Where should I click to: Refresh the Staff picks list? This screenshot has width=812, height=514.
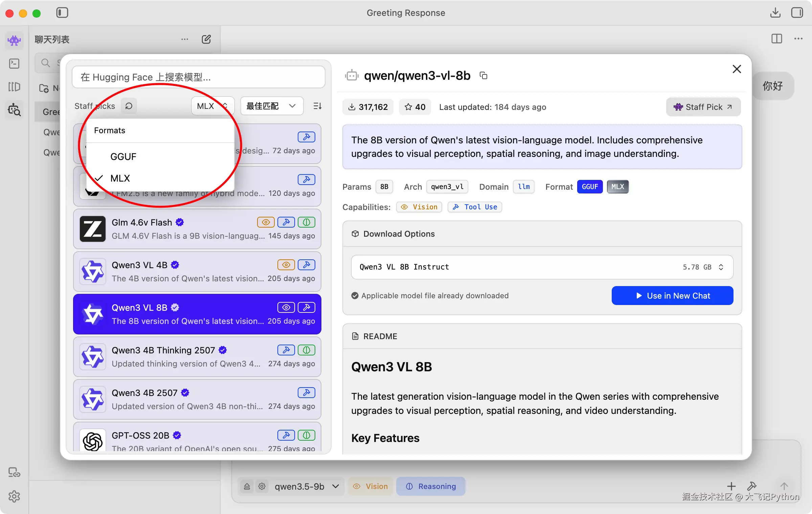click(129, 106)
